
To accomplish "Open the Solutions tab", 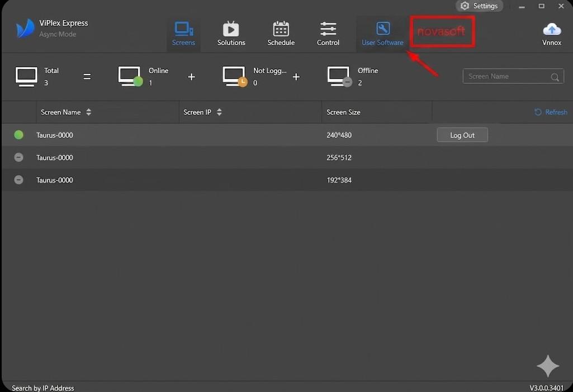I will tap(231, 34).
